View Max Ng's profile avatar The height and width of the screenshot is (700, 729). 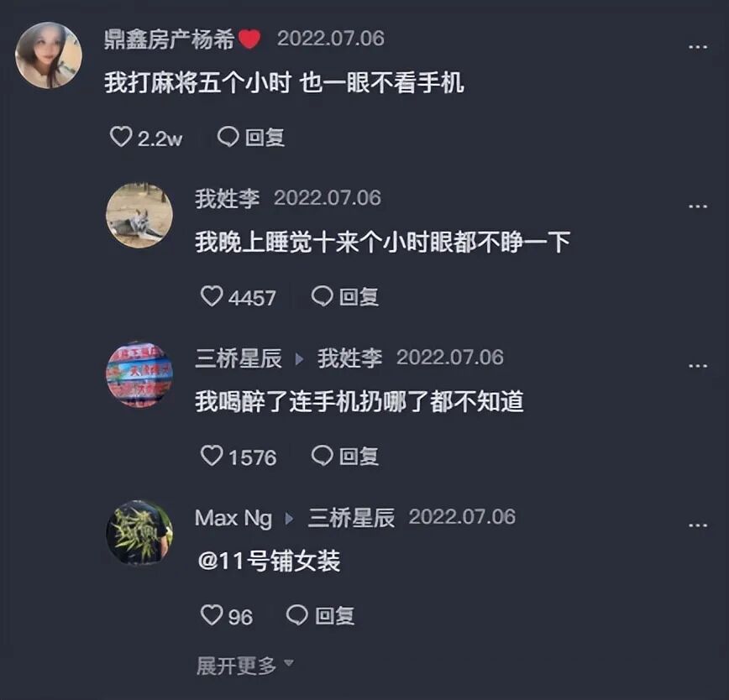(139, 533)
